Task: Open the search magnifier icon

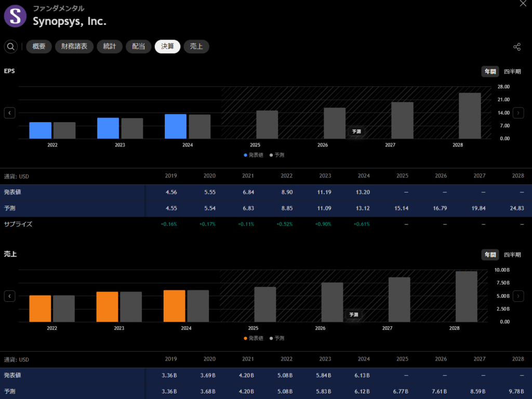Action: pos(11,46)
